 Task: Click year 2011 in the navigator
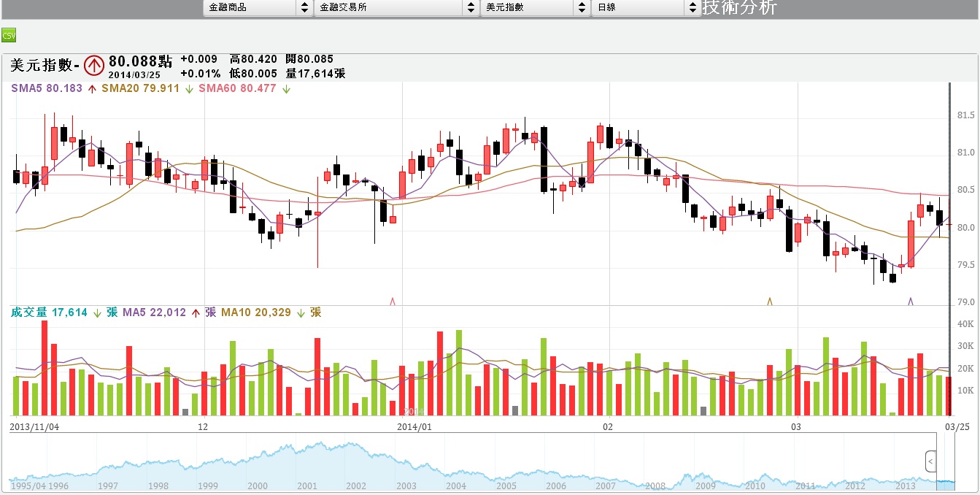[x=806, y=486]
